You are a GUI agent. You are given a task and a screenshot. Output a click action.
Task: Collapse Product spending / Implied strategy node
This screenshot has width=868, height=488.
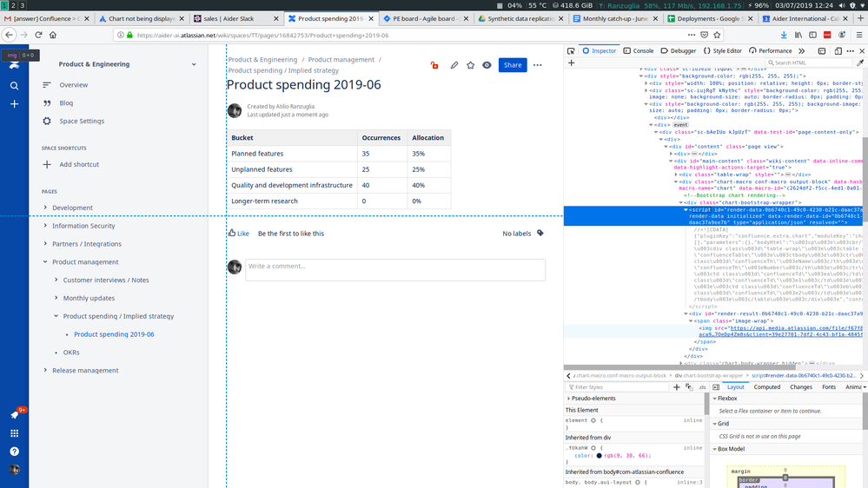[x=56, y=316]
